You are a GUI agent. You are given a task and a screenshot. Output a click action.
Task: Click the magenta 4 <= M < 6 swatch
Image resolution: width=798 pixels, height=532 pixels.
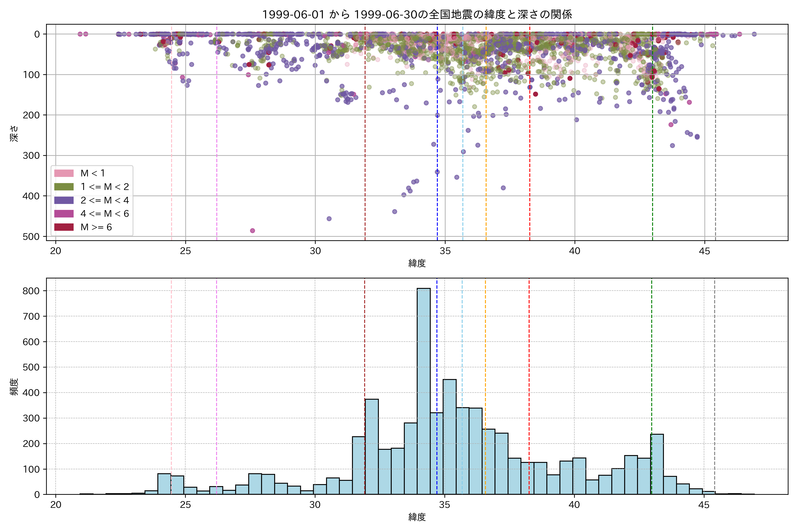point(64,213)
